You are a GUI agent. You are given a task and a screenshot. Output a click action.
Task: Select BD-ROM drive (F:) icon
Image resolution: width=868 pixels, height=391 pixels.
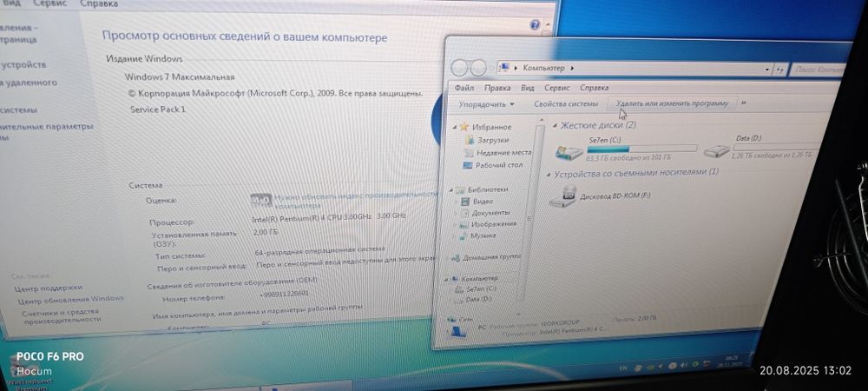tap(563, 196)
